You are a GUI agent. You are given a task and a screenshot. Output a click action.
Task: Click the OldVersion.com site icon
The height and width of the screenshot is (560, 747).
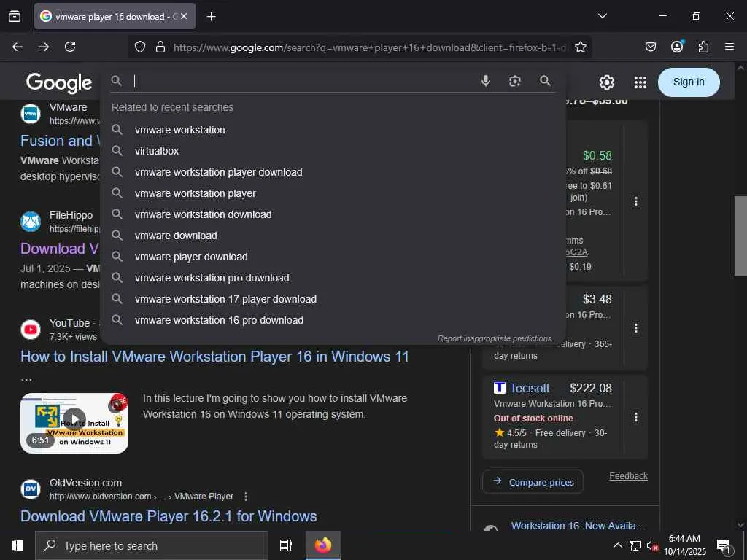coord(31,489)
